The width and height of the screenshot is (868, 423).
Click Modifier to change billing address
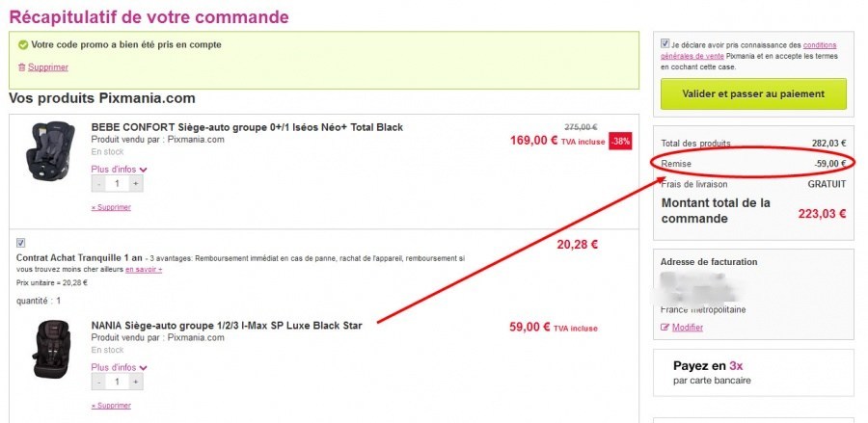(x=687, y=328)
